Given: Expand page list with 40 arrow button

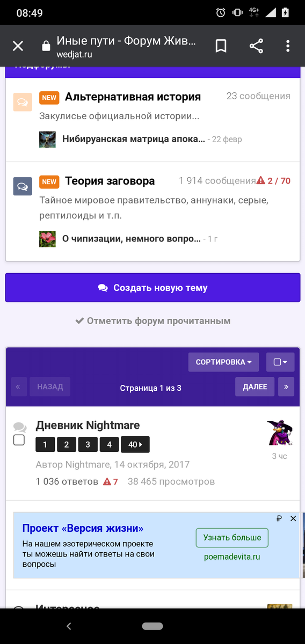Looking at the screenshot, I should 135,444.
